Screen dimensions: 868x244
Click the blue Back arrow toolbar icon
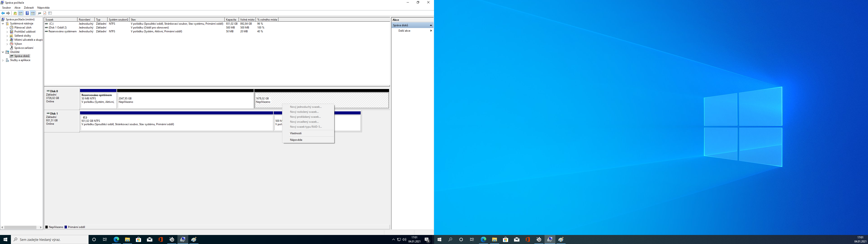pyautogui.click(x=3, y=13)
